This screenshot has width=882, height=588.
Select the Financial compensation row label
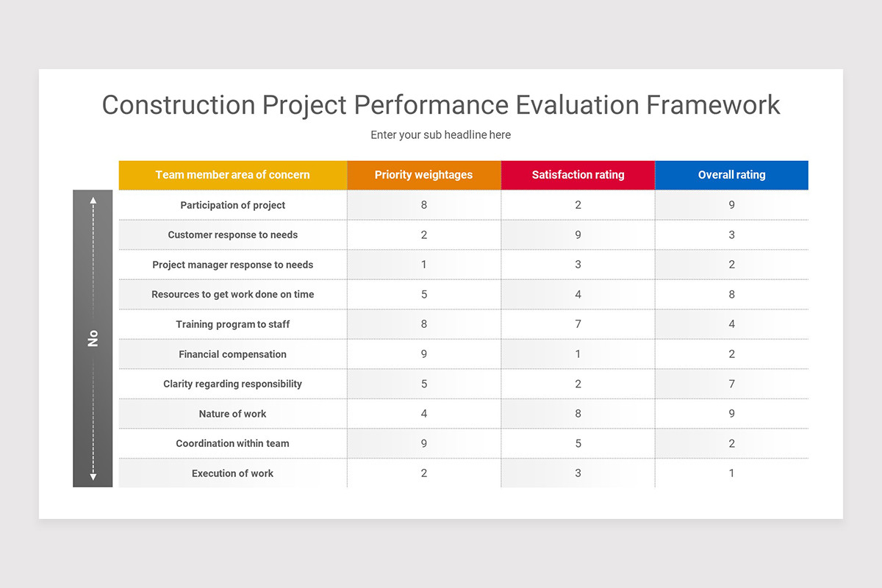(x=232, y=354)
